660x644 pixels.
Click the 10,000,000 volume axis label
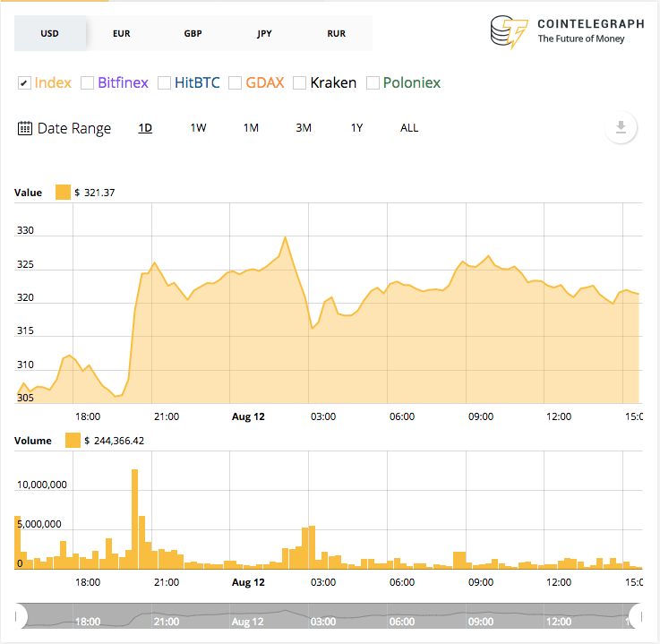pyautogui.click(x=42, y=485)
